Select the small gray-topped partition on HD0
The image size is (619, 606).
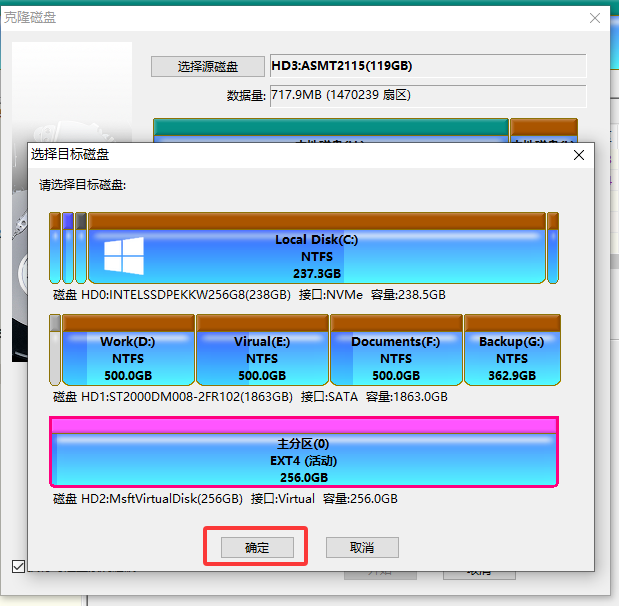81,248
